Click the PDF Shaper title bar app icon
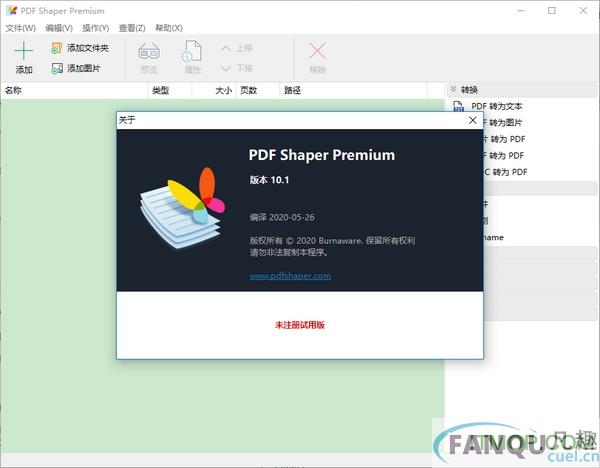 [11, 11]
